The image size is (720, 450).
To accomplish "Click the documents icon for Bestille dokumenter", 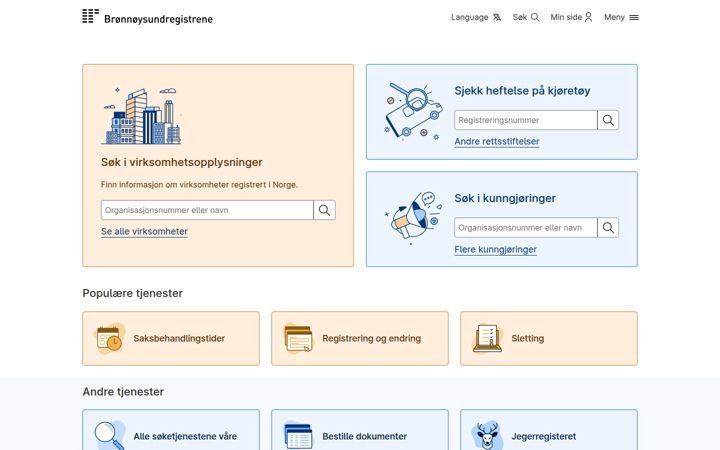I will [298, 435].
